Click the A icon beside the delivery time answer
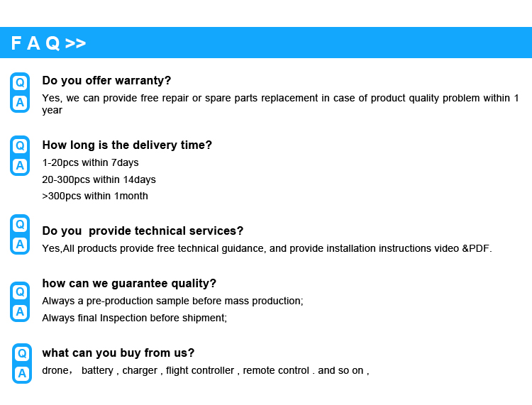This screenshot has width=532, height=405. point(20,165)
